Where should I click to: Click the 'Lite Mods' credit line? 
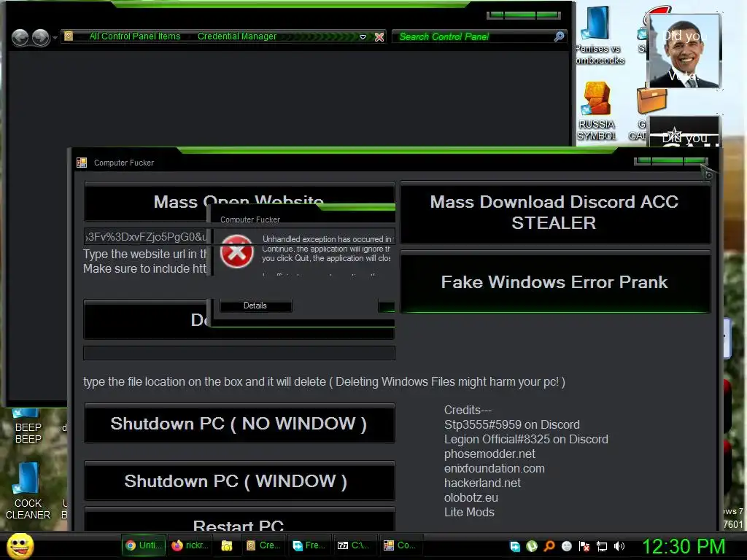(x=469, y=513)
